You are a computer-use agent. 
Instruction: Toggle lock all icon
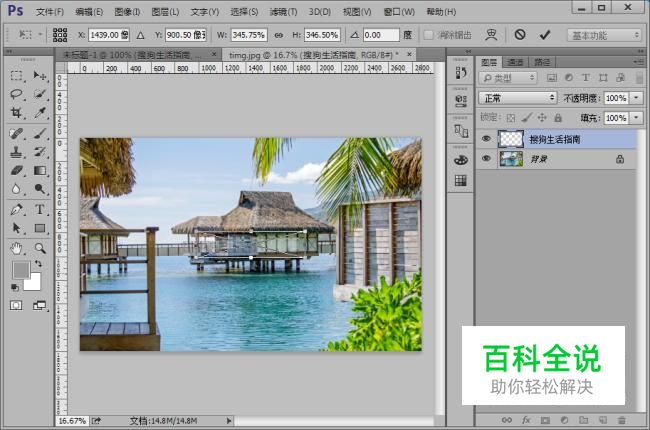(x=558, y=118)
